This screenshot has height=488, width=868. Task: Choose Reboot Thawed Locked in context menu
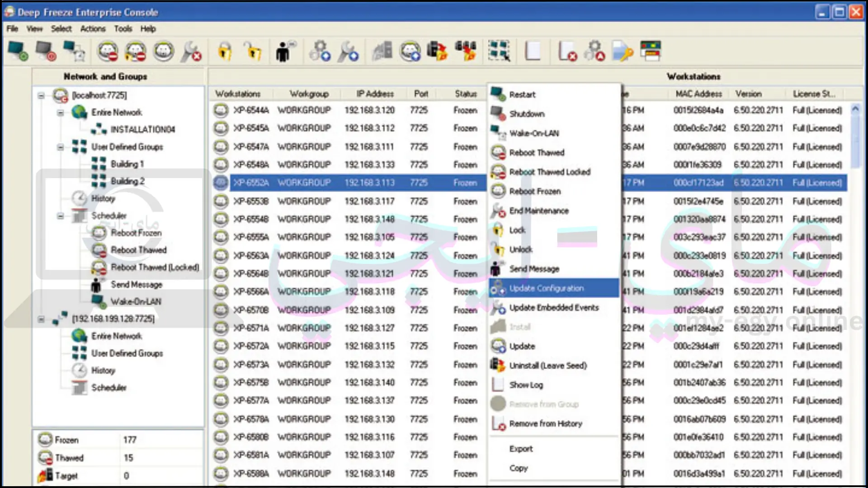[554, 172]
